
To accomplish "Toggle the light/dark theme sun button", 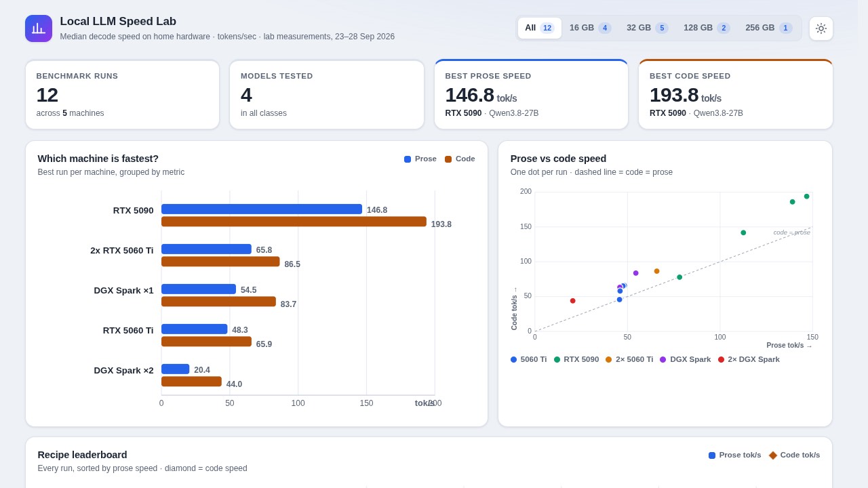I will pos(821,28).
